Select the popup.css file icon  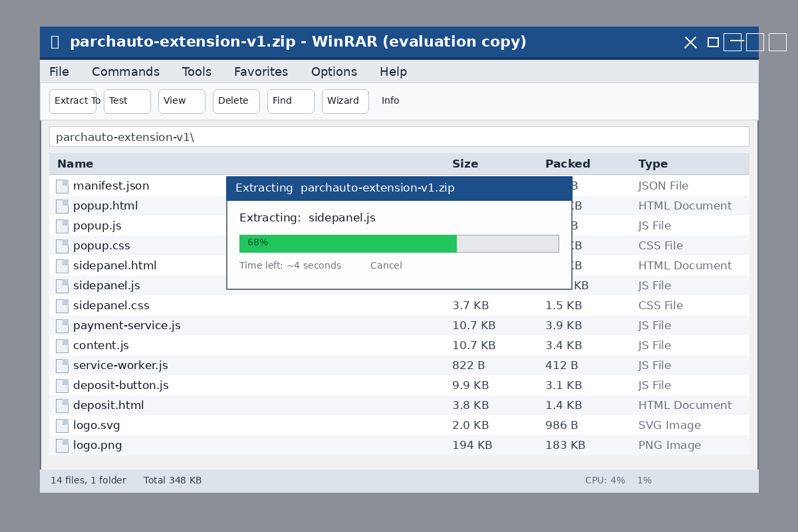[62, 246]
